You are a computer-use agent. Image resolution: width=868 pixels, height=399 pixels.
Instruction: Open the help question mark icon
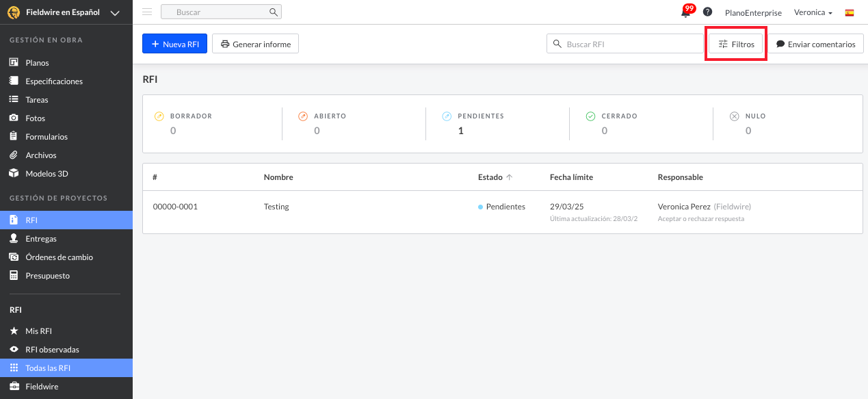pos(707,12)
